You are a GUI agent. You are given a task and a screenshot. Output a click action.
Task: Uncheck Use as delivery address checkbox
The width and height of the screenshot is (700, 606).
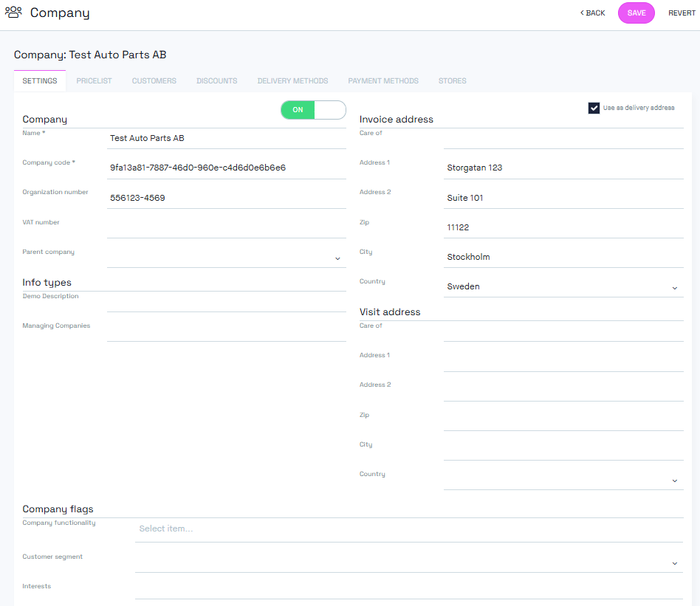[x=594, y=108]
